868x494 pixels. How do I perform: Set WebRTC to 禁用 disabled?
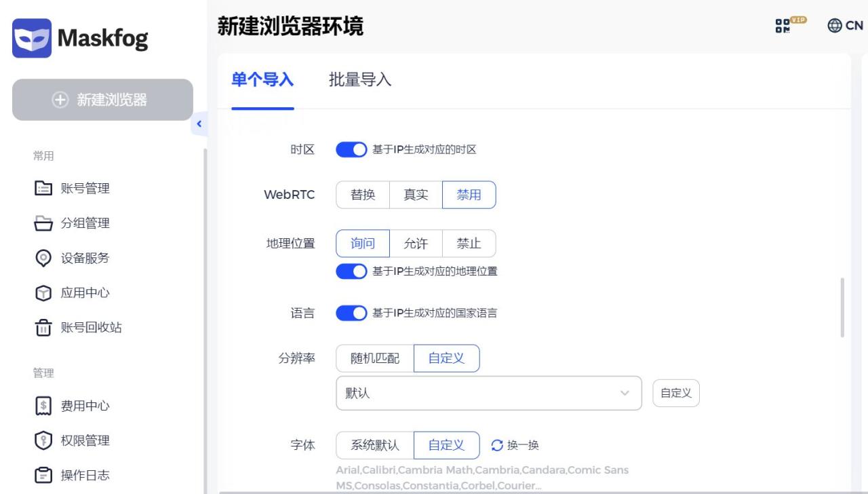pyautogui.click(x=469, y=195)
